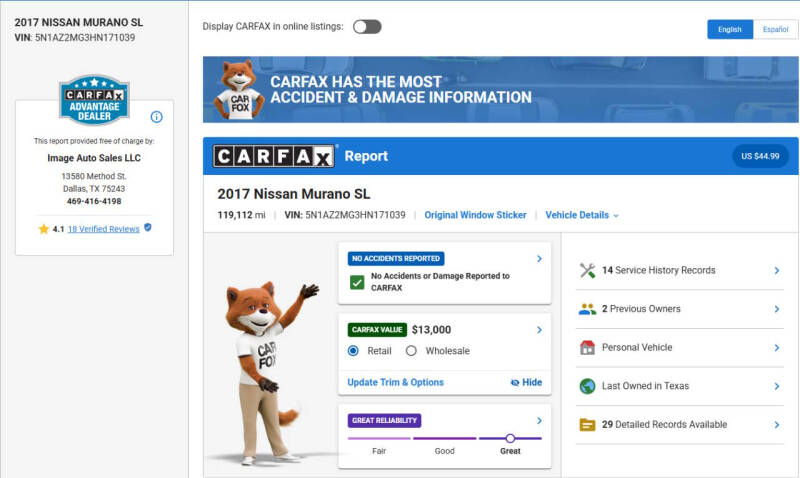Click the 29 Detailed Records Available label
800x478 pixels.
pos(665,424)
